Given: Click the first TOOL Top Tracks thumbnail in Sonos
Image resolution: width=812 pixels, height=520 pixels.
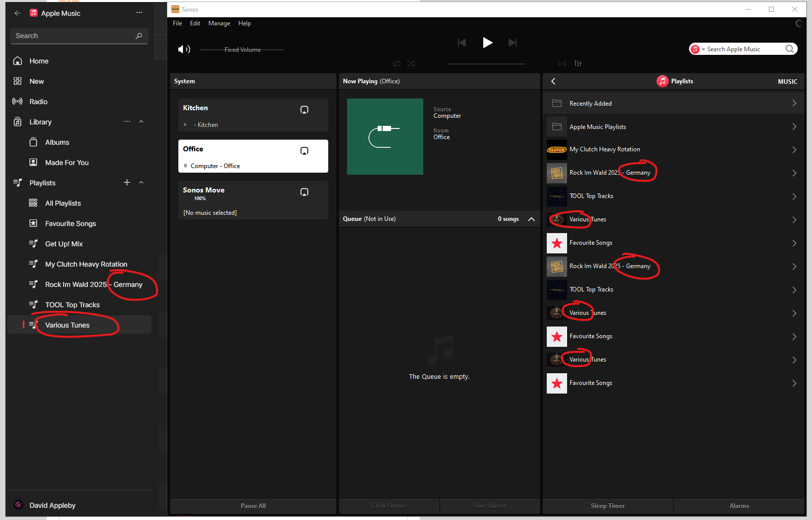Looking at the screenshot, I should pos(556,197).
